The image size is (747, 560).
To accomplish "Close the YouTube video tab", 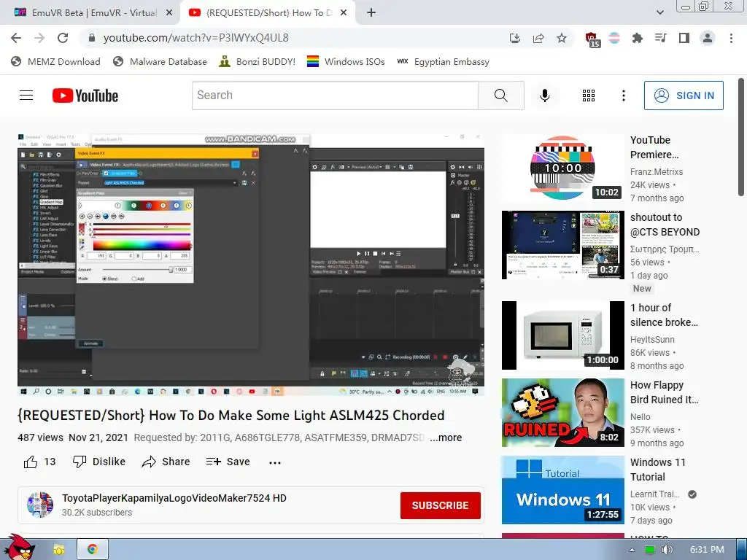I will tap(344, 13).
